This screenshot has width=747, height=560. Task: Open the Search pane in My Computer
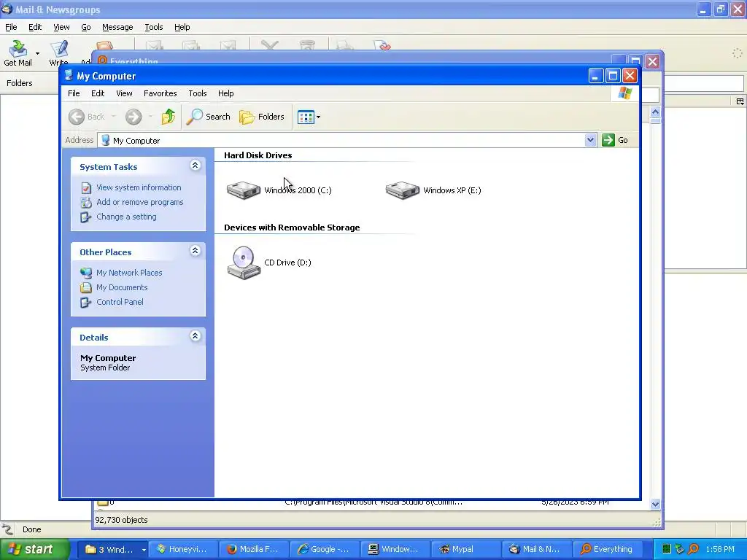pyautogui.click(x=208, y=117)
